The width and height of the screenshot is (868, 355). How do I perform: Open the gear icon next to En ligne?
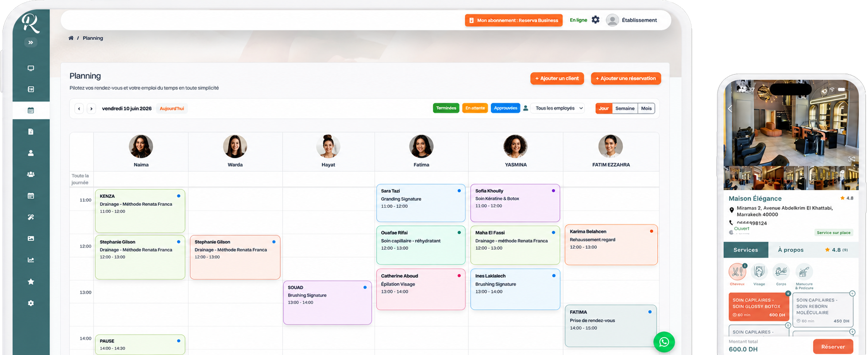coord(595,20)
